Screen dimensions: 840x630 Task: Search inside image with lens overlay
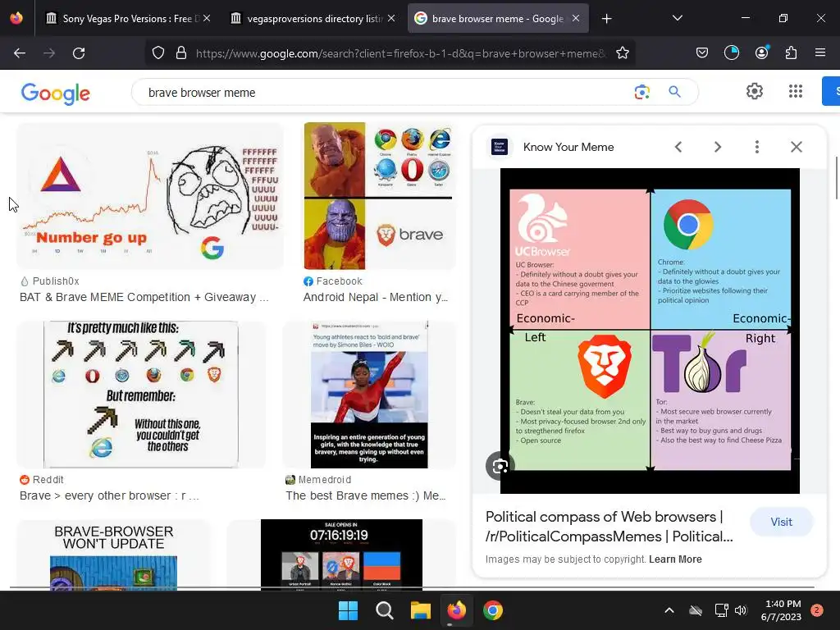click(x=500, y=466)
